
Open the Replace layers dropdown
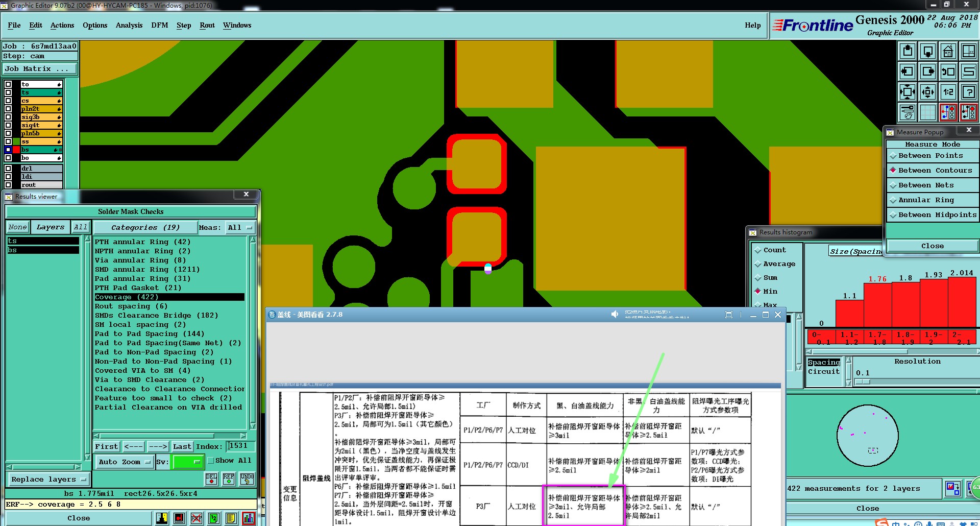click(48, 479)
